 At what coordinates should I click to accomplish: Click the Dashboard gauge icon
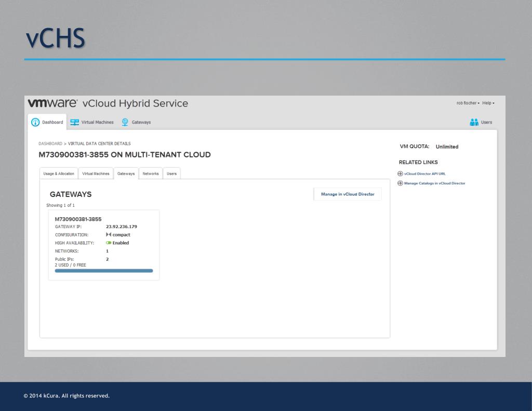(35, 122)
